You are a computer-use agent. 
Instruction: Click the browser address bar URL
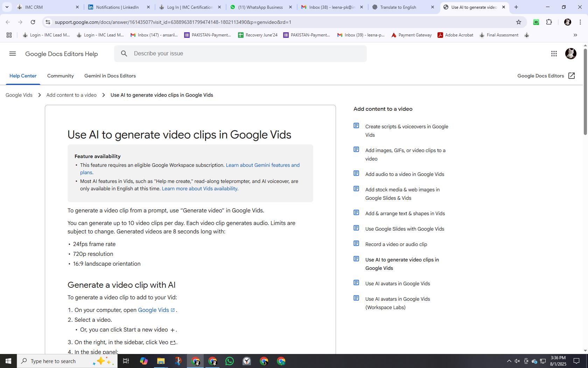click(173, 22)
